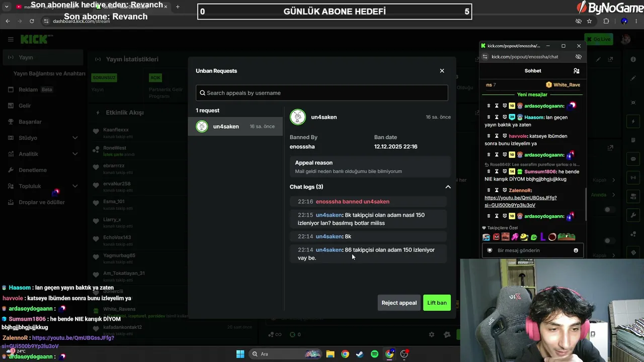Open Chrome extensions puzzle icon
644x362 pixels.
pos(606,21)
